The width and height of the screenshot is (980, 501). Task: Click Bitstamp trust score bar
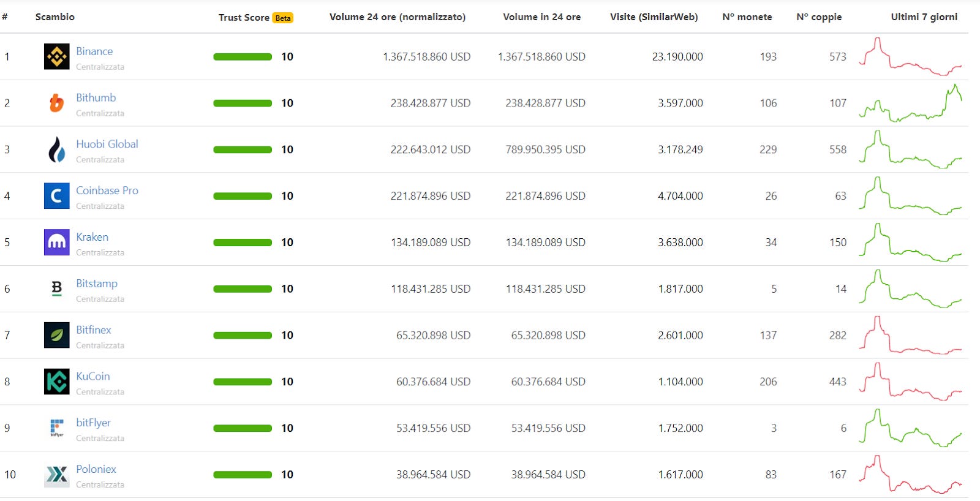(x=243, y=289)
